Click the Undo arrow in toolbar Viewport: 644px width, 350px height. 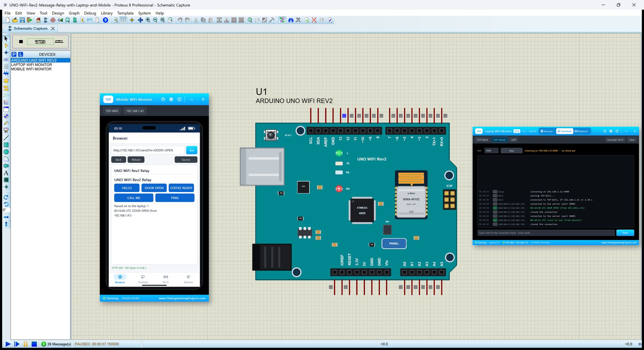tap(180, 20)
